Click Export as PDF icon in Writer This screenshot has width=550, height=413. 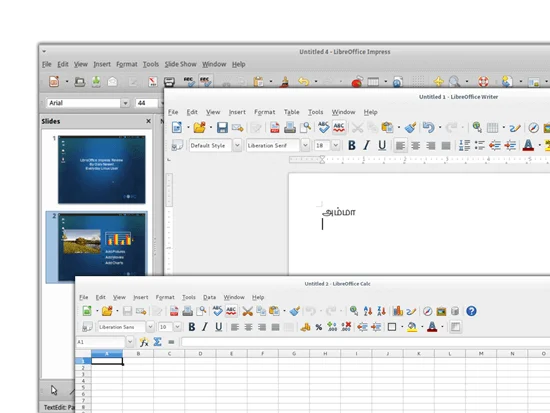pyautogui.click(x=275, y=127)
